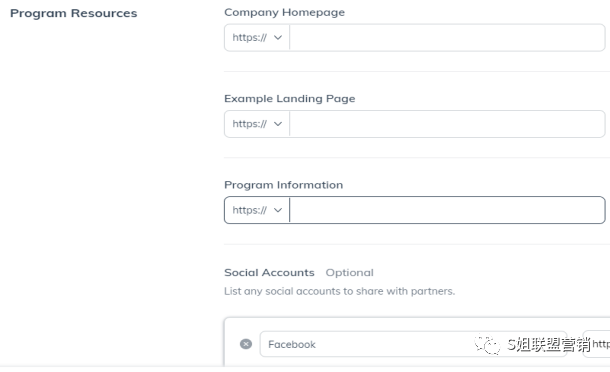
Task: Click the Facebook social account name field
Action: pos(413,344)
